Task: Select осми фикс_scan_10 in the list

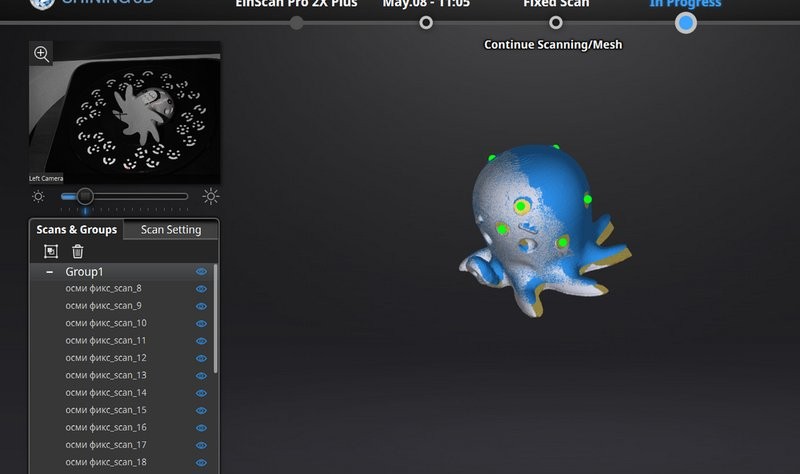Action: click(x=106, y=323)
